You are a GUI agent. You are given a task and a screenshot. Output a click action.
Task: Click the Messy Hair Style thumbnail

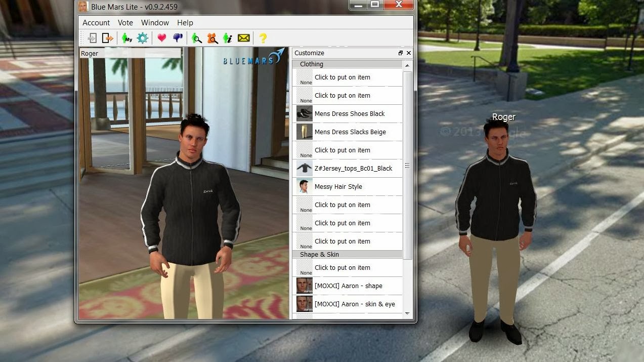305,186
